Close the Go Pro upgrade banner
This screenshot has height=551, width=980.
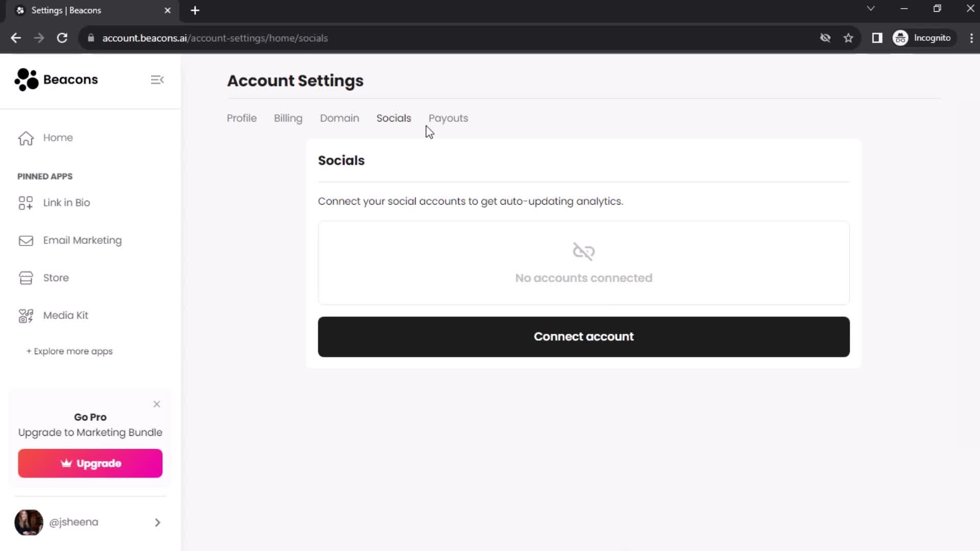[156, 404]
